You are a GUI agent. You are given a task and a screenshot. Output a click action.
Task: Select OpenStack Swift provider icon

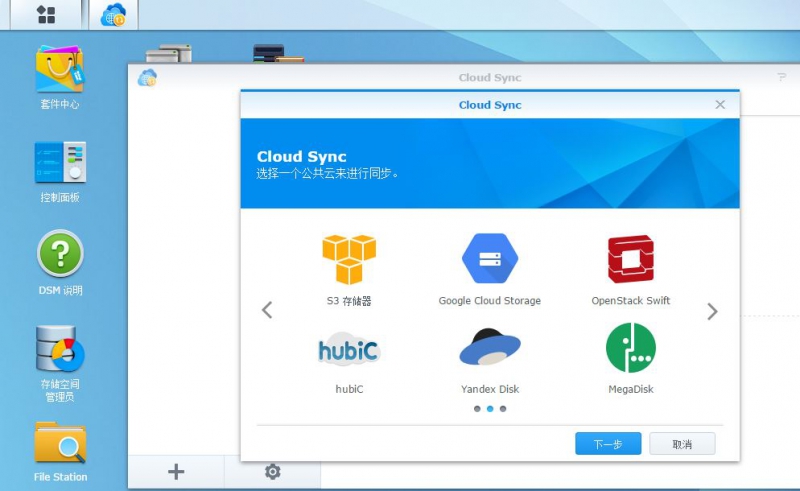click(x=630, y=260)
